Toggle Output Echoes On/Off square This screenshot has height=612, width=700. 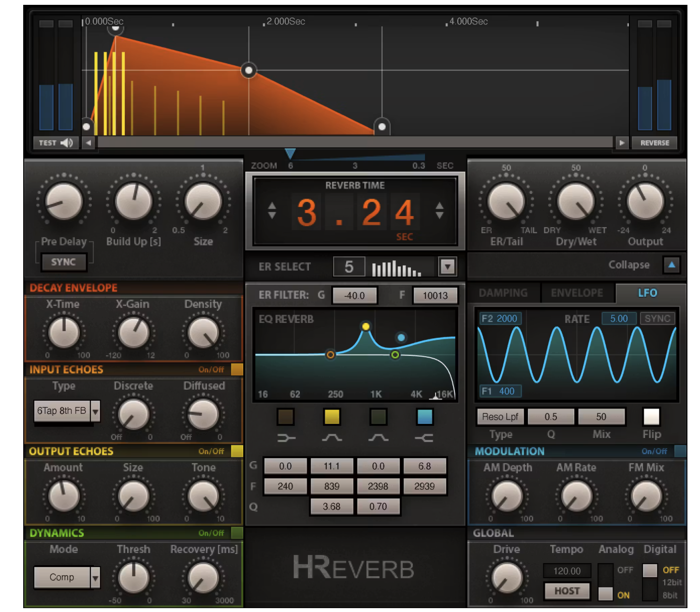[x=237, y=451]
